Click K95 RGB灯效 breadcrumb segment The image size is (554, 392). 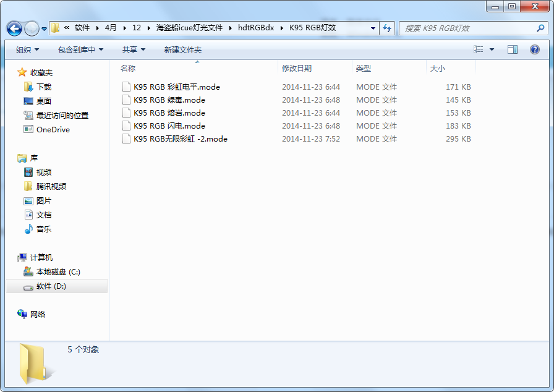[x=313, y=28]
